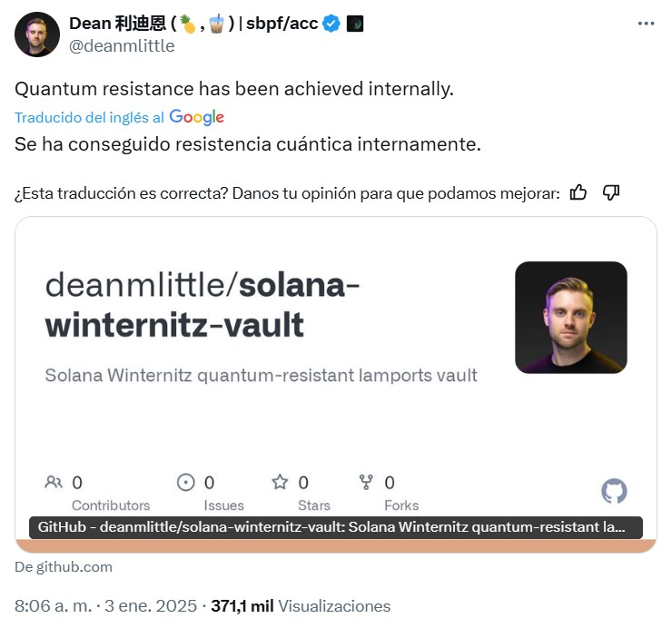
Task: Click the GitHub card author photo
Action: (x=570, y=318)
